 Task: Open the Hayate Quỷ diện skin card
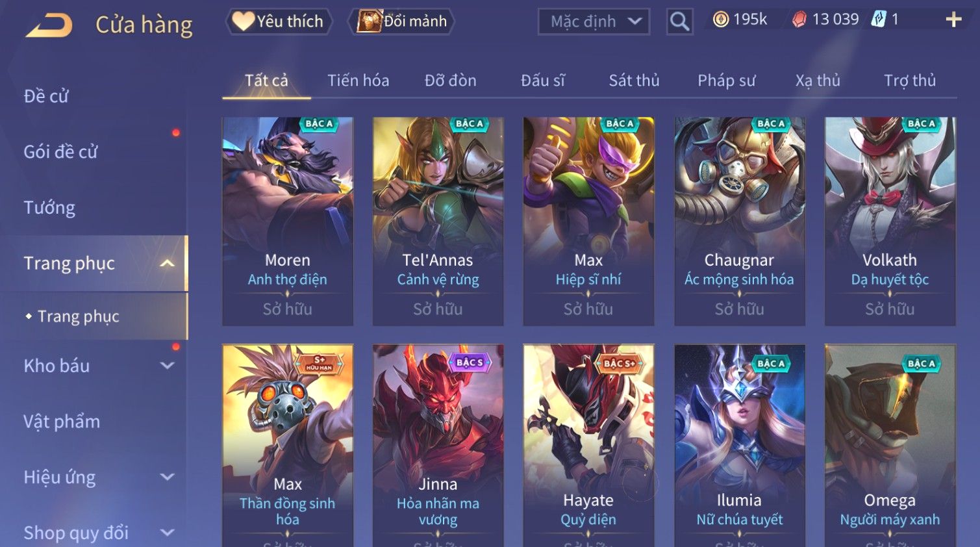[588, 446]
